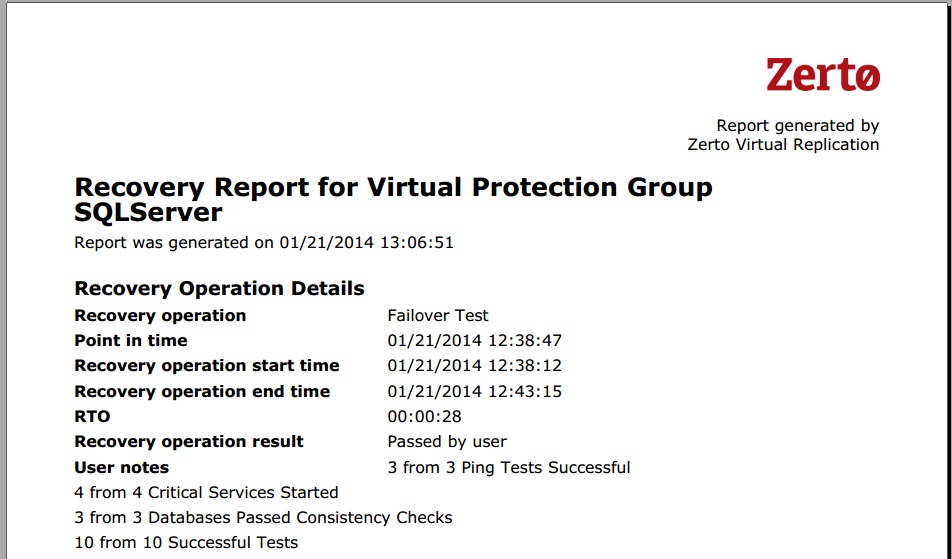Select end time value 01/21/2014 12:43:15
Viewport: 952px width, 559px height.
pos(475,391)
